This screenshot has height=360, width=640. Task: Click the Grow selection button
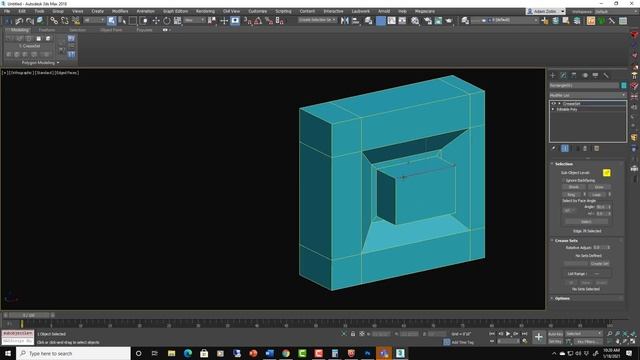(599, 187)
